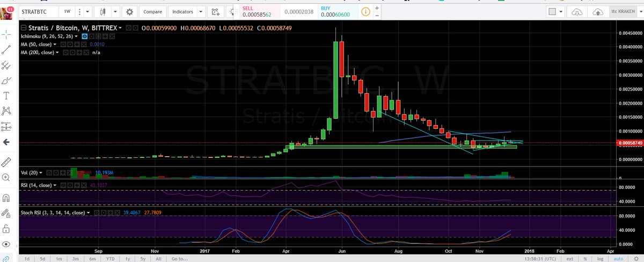
Task: Click the STRATBTC symbol input field
Action: (39, 12)
